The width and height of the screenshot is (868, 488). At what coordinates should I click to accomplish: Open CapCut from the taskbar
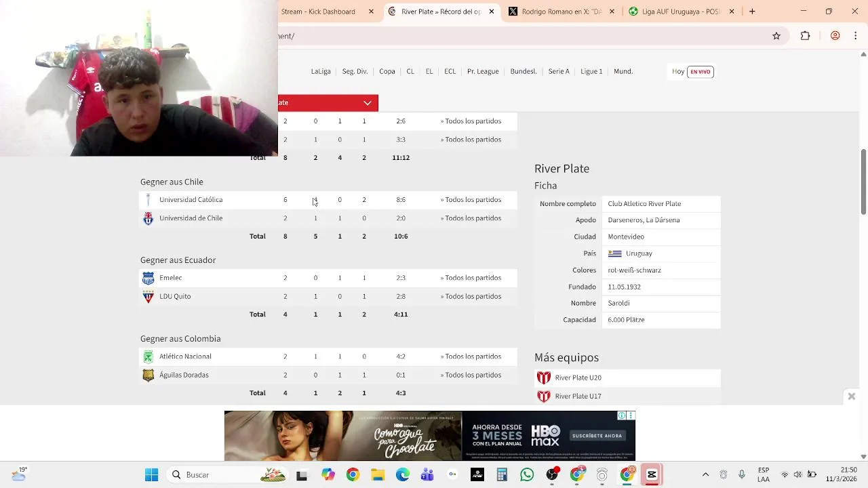[x=652, y=475]
